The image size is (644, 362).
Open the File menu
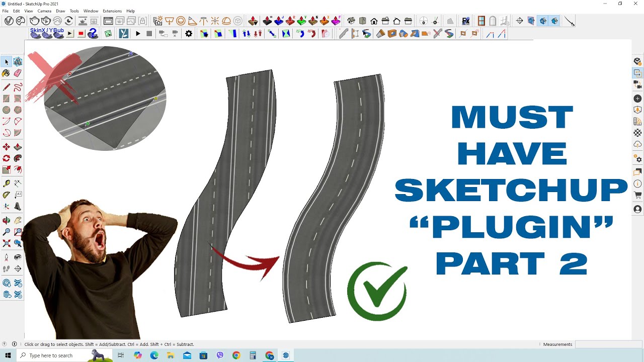(5, 11)
